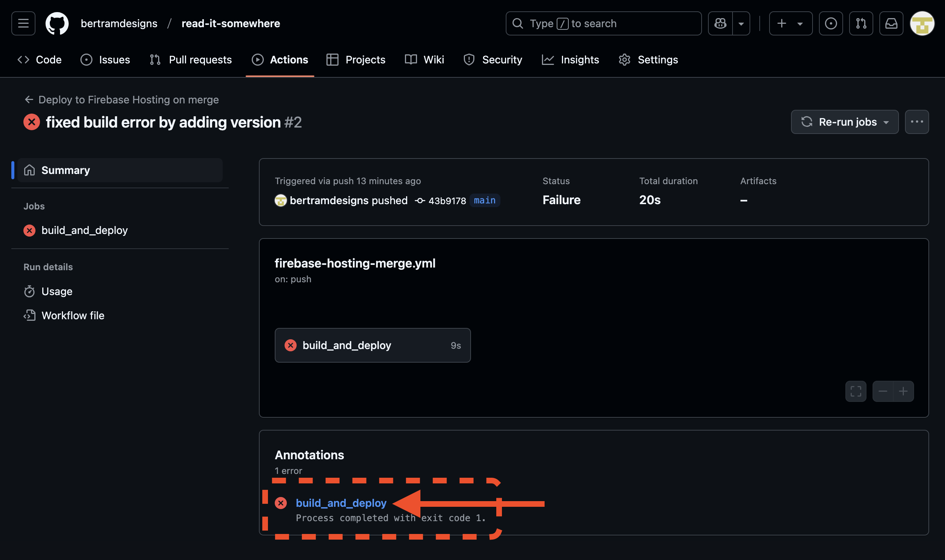Zoom out on the workflow graph
This screenshot has height=560, width=945.
(x=883, y=391)
